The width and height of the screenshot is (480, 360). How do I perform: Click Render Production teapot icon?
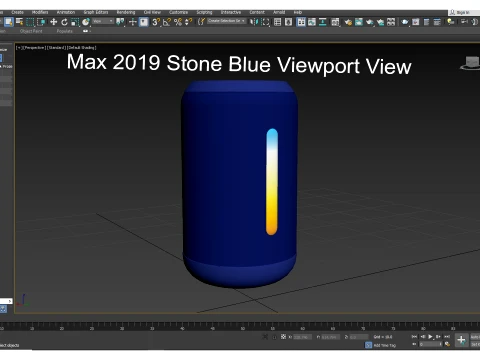pyautogui.click(x=369, y=22)
